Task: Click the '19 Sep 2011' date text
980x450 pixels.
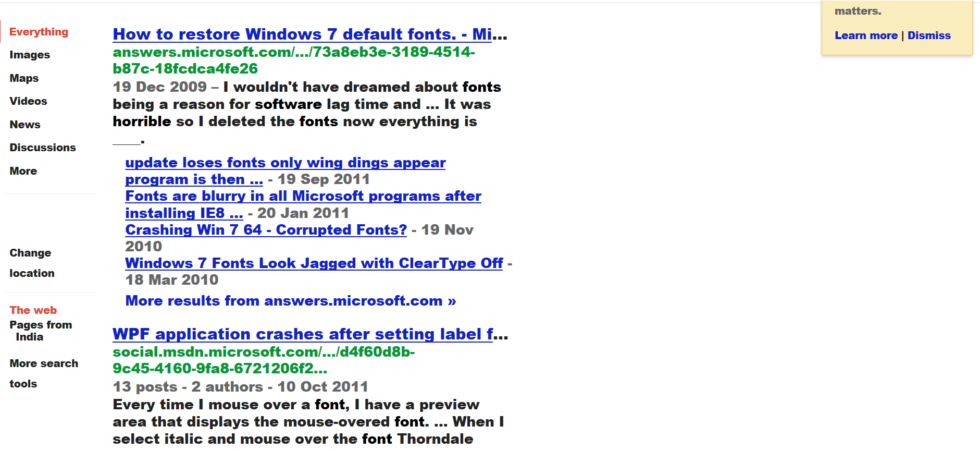Action: coord(324,179)
